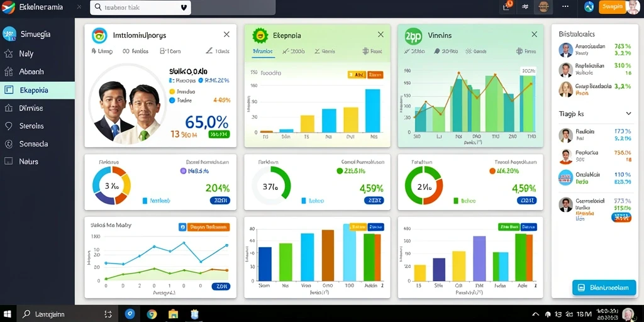Click the blue Blantnaeolam button
The image size is (644, 322).
point(604,288)
